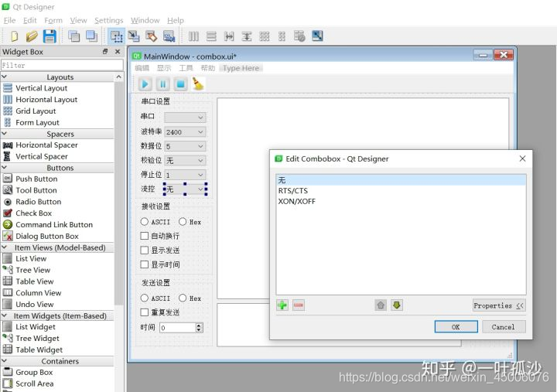Viewport: 557px width, 392px height.
Task: Tick the 自动换行 checkbox
Action: [x=144, y=236]
